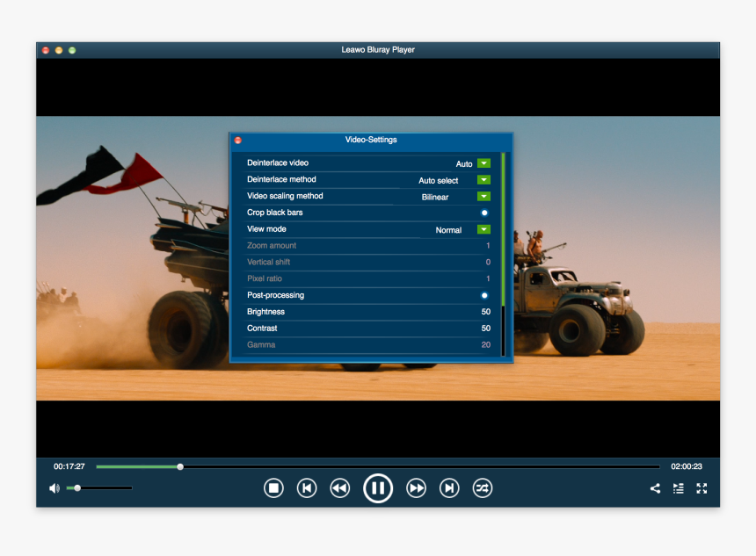Click total duration 02:00:23
The height and width of the screenshot is (556, 756).
[x=687, y=466]
